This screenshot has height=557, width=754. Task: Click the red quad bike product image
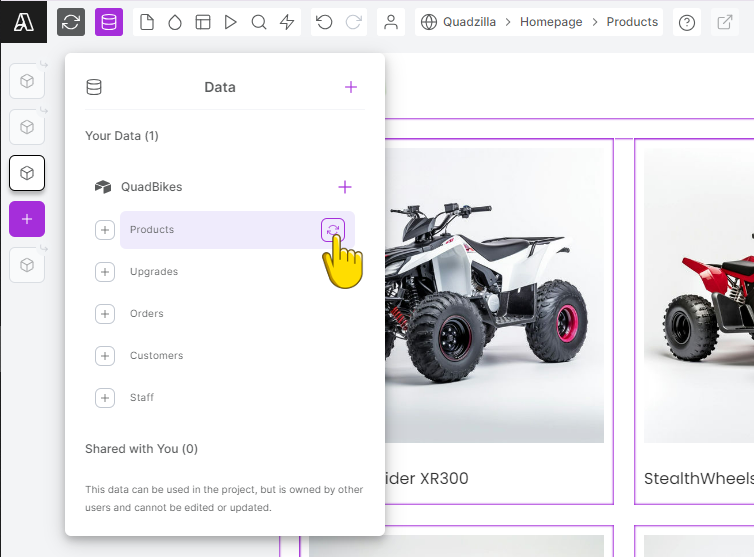tap(699, 295)
